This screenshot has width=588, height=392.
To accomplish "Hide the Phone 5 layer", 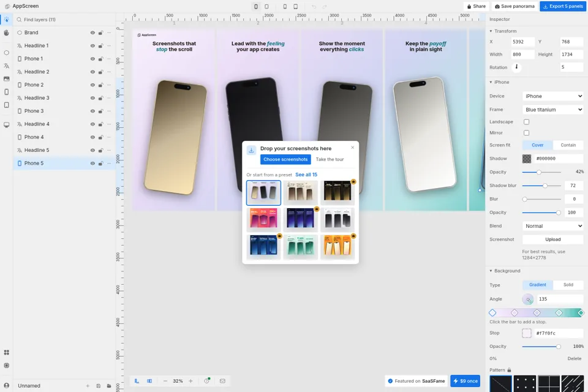I will click(92, 163).
